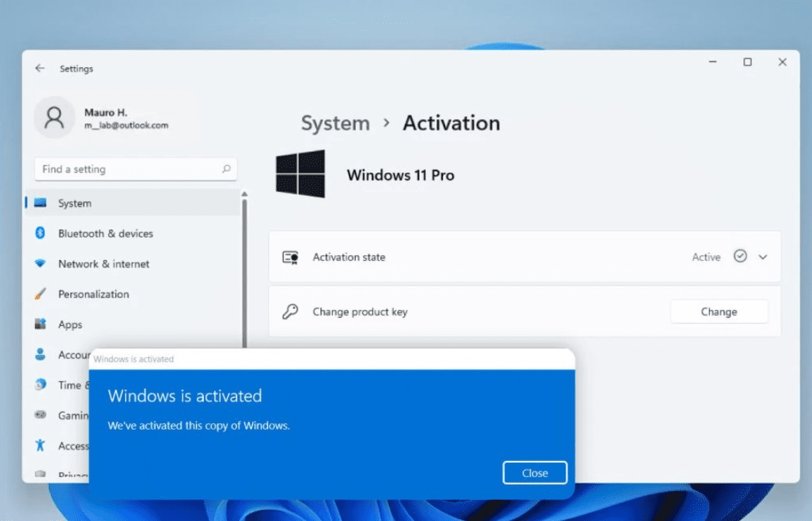Viewport: 812px width, 521px height.
Task: Open Personalization settings category
Action: (x=94, y=294)
